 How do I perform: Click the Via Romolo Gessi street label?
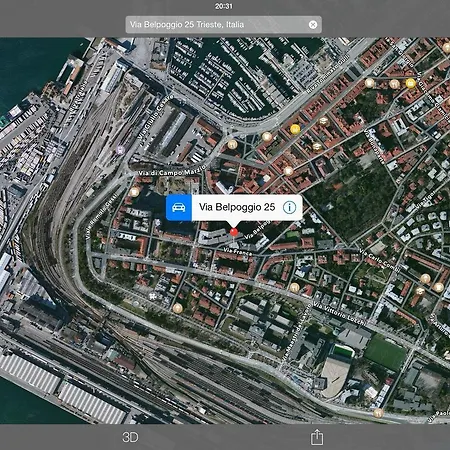[x=101, y=217]
